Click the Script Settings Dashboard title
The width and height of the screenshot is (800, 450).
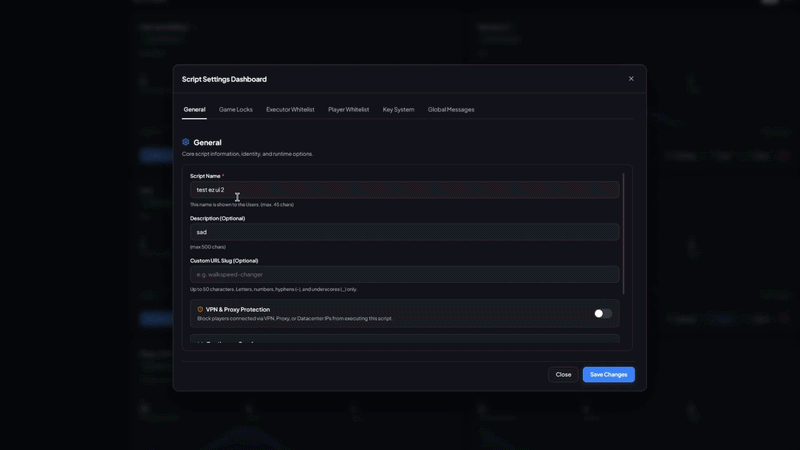(x=224, y=79)
